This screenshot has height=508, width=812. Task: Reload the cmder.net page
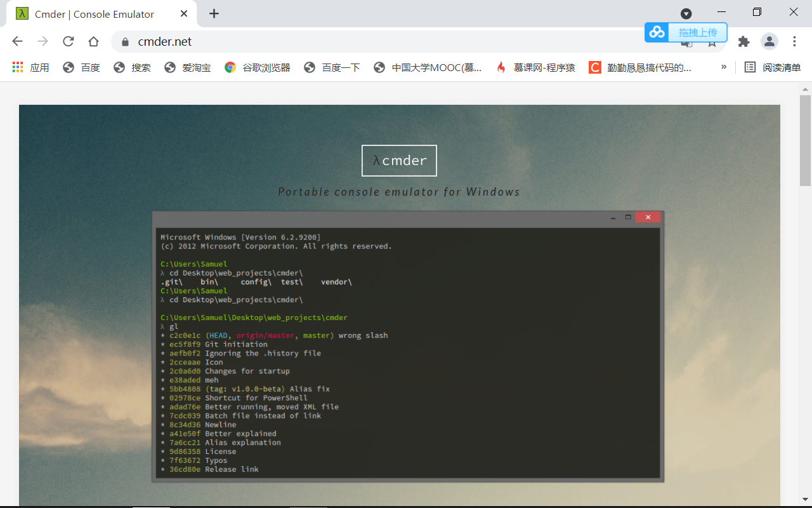(68, 41)
